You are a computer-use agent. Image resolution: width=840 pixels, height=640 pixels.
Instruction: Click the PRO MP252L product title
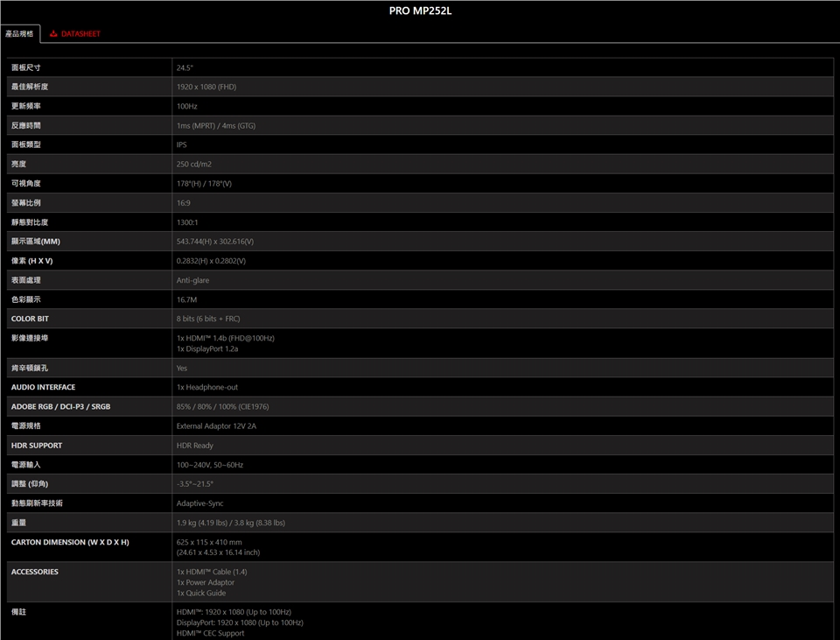pyautogui.click(x=420, y=11)
